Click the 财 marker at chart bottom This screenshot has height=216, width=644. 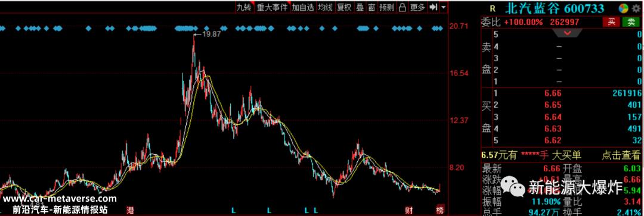click(408, 210)
